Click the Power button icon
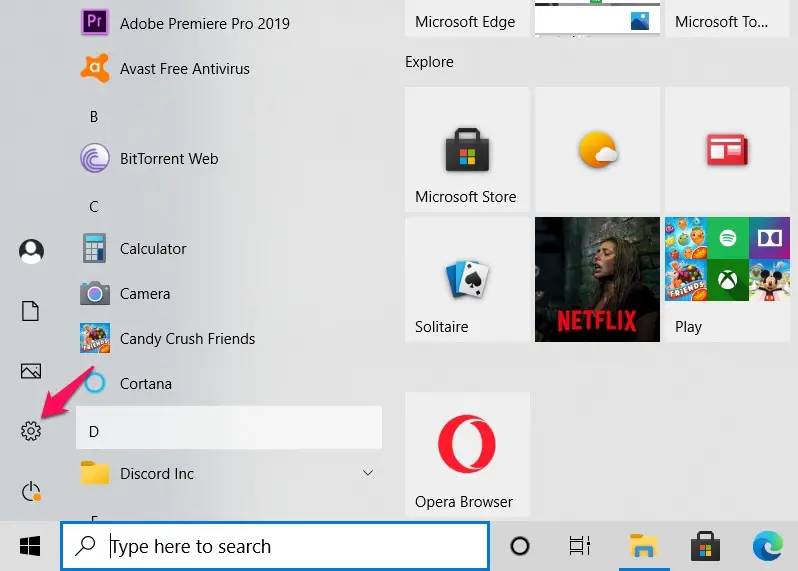 pos(31,491)
